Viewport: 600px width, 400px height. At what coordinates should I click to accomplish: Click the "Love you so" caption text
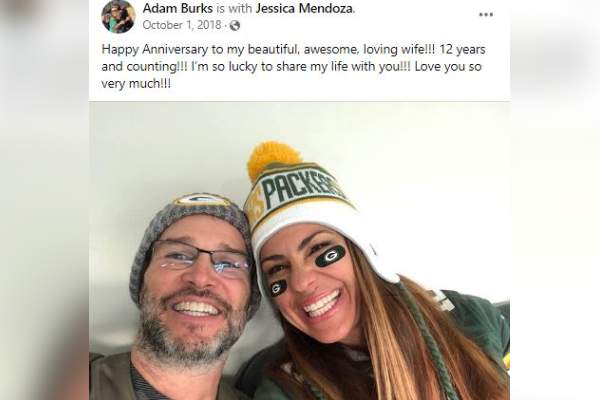[448, 67]
